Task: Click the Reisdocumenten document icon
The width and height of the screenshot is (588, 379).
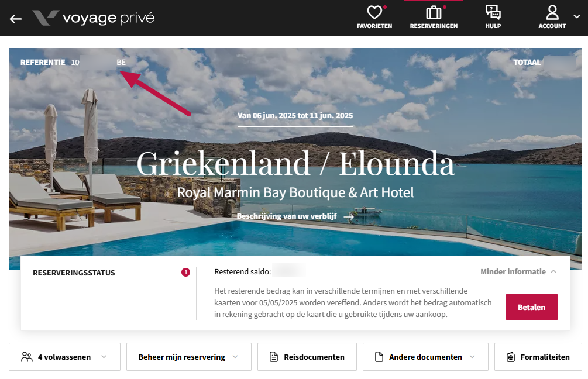Action: tap(274, 357)
